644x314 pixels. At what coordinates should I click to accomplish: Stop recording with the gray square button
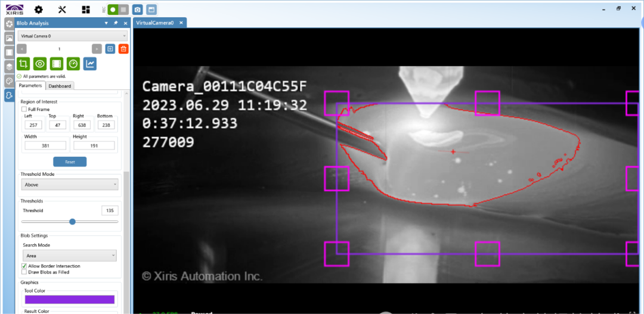tap(123, 10)
